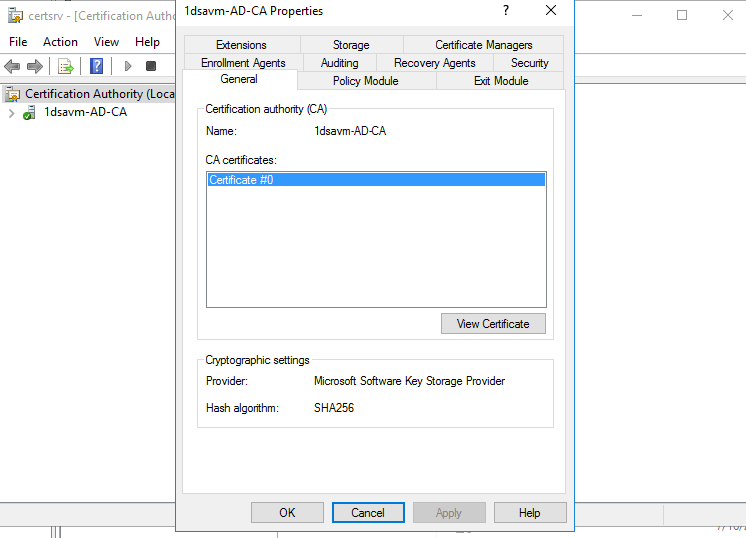Image resolution: width=746 pixels, height=538 pixels.
Task: Click the Certification Authority root node icon
Action: 12,94
